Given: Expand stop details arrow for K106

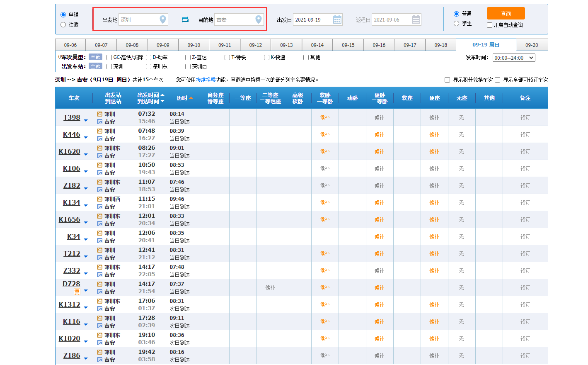Looking at the screenshot, I should (86, 172).
